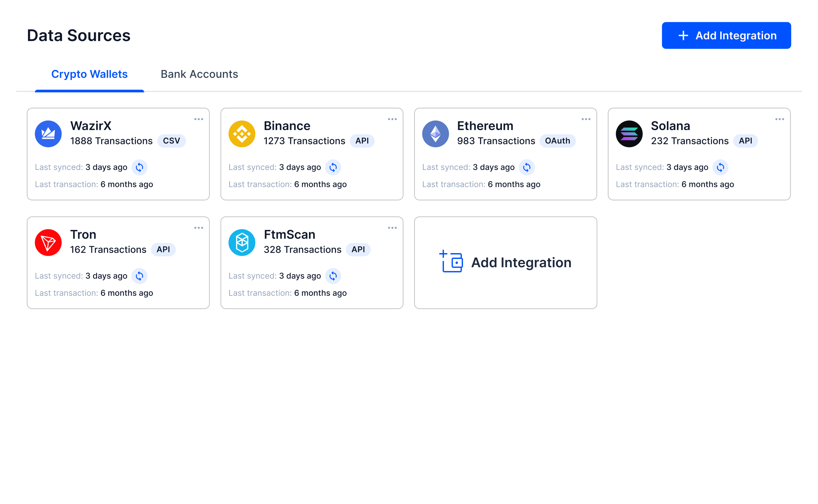Click WazirX 'Last transaction: 6 months ago'
The width and height of the screenshot is (818, 504).
pyautogui.click(x=94, y=184)
